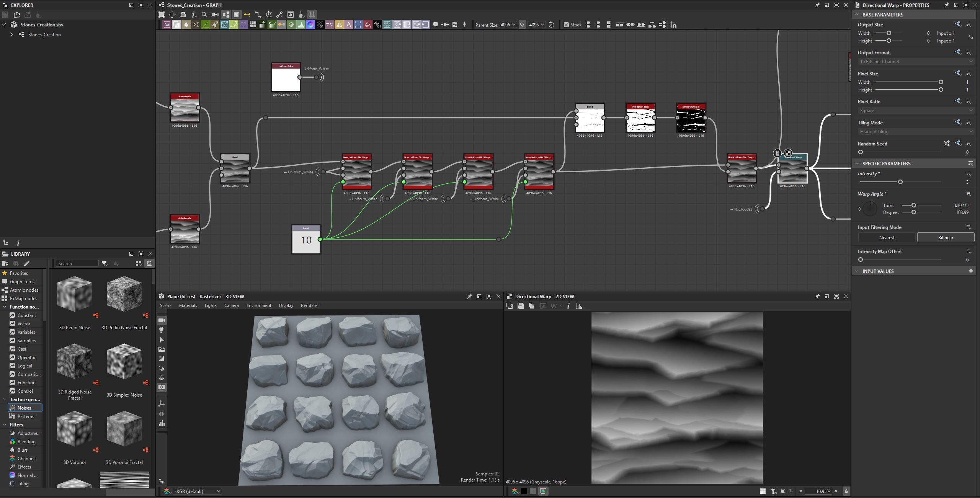Screen dimensions: 980x498
Task: Add a Uniform Color paint bucket node
Action: point(368,25)
